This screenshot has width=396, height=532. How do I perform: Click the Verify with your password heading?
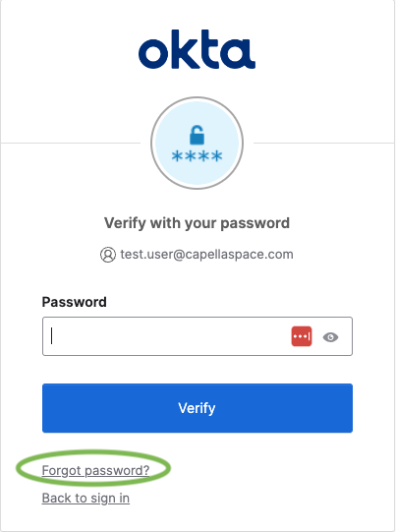click(x=197, y=223)
